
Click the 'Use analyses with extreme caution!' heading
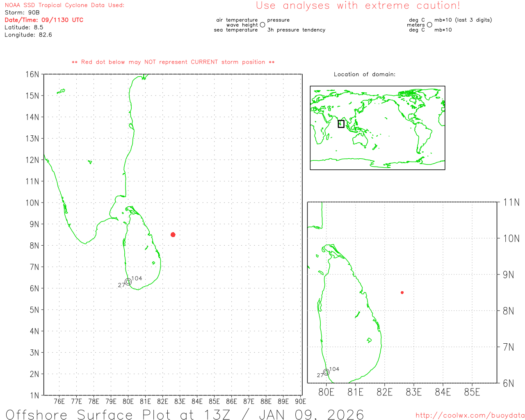coord(358,6)
